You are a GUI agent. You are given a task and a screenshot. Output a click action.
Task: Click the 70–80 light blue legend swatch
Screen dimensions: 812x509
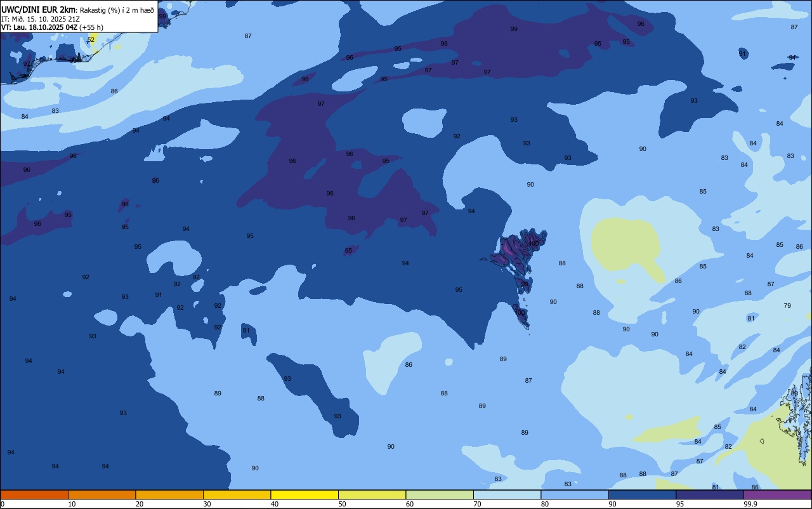[507, 494]
